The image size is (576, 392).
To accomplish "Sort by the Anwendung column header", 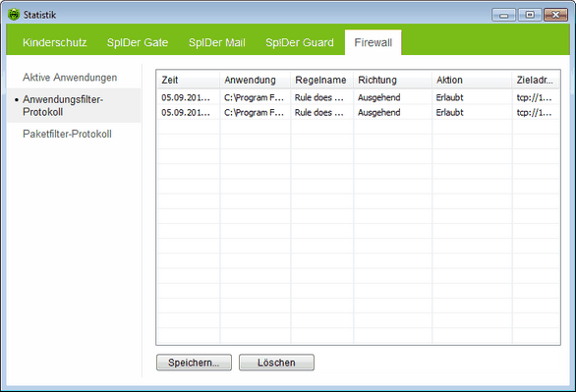I will [x=256, y=80].
